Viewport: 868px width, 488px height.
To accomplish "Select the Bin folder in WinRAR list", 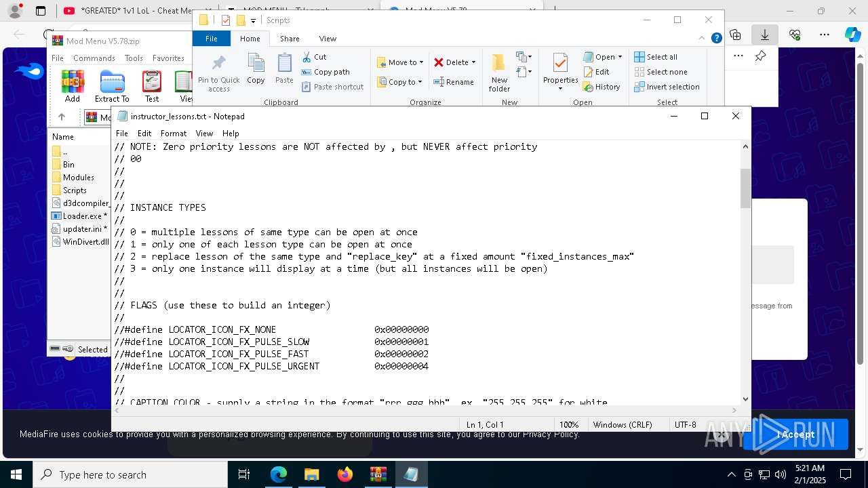I will click(x=68, y=165).
